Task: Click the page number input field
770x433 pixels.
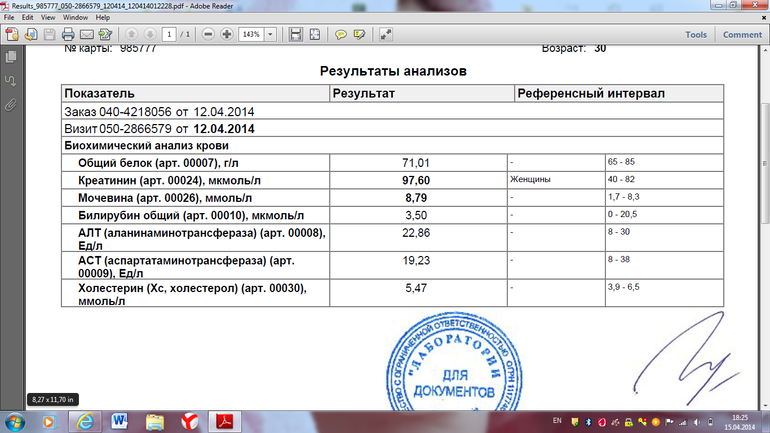Action: click(170, 34)
